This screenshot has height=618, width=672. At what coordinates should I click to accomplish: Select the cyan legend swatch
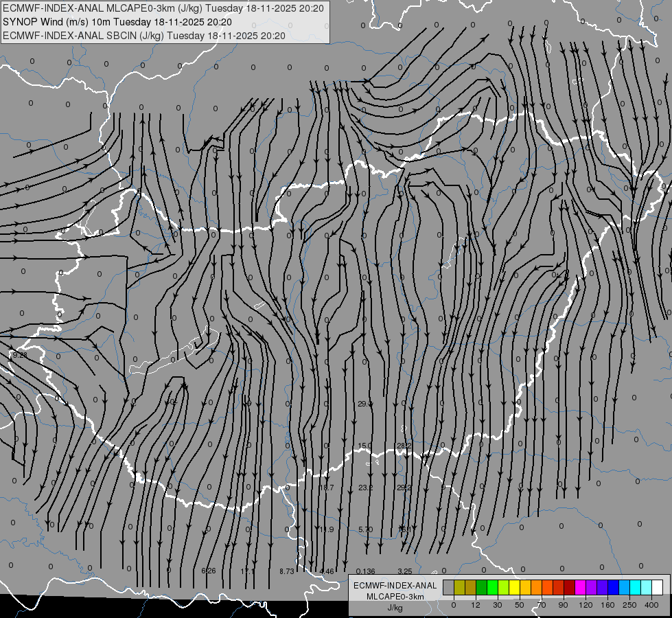click(x=636, y=588)
